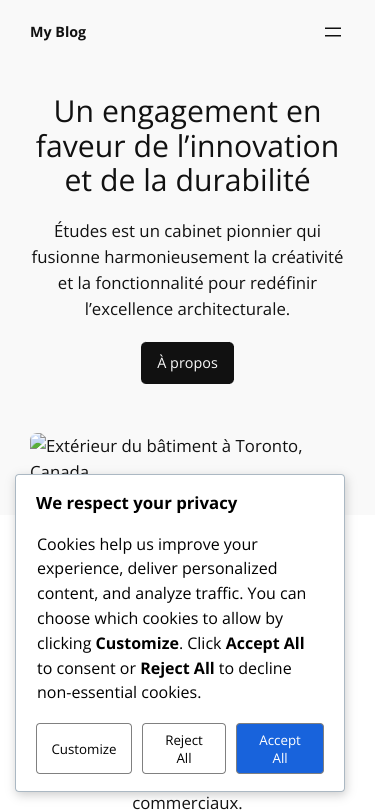Select the "Un engagement en faveur" headline
The width and height of the screenshot is (375, 812).
click(188, 146)
